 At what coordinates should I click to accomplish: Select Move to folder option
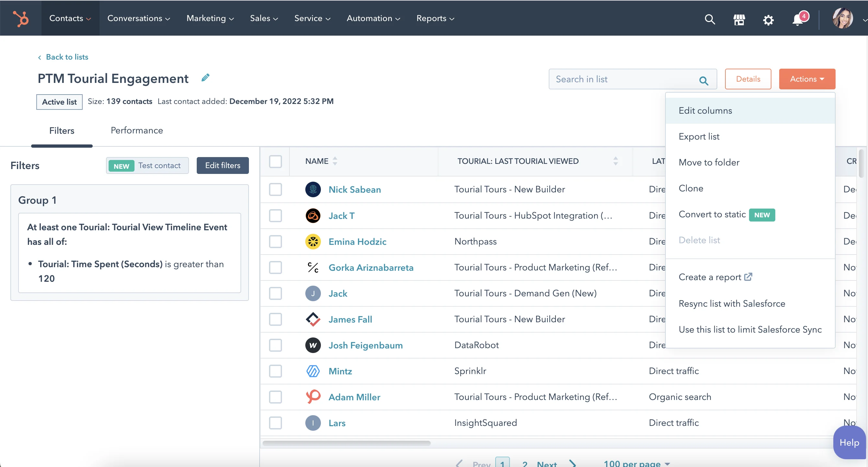[x=750, y=162]
